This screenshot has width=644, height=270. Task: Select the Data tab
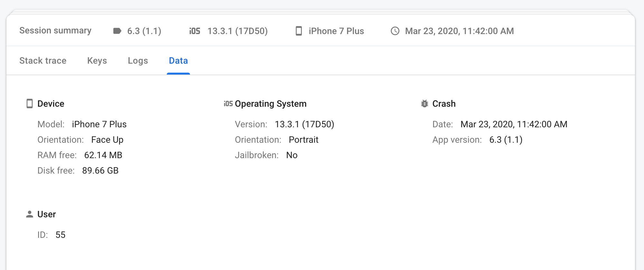178,60
